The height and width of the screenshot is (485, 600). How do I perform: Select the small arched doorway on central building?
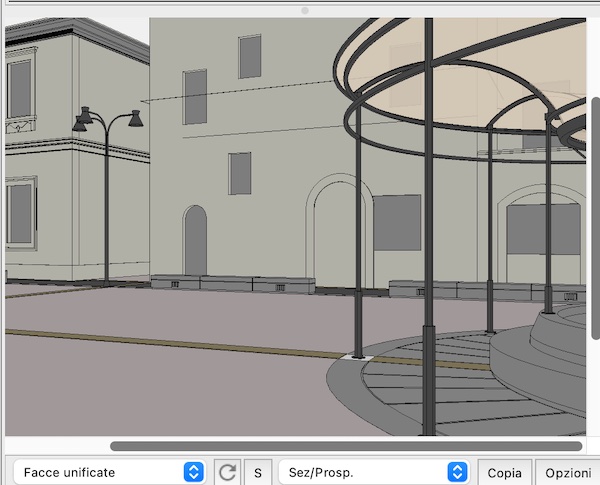pos(195,242)
